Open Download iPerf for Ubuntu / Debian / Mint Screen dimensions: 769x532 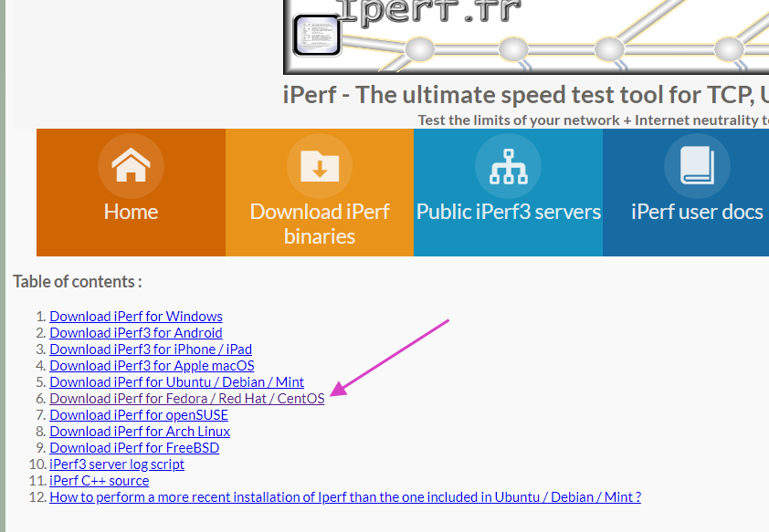pos(176,381)
